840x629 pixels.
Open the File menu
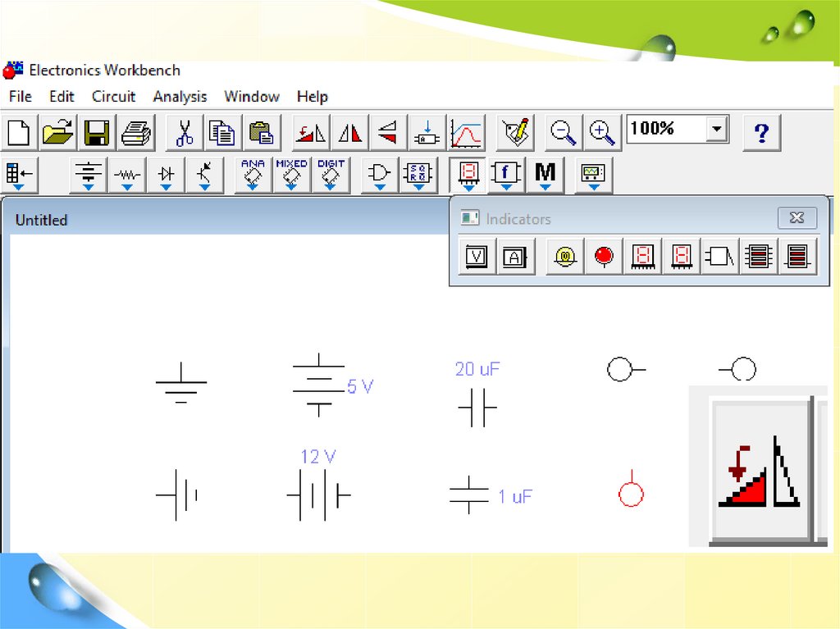(21, 97)
